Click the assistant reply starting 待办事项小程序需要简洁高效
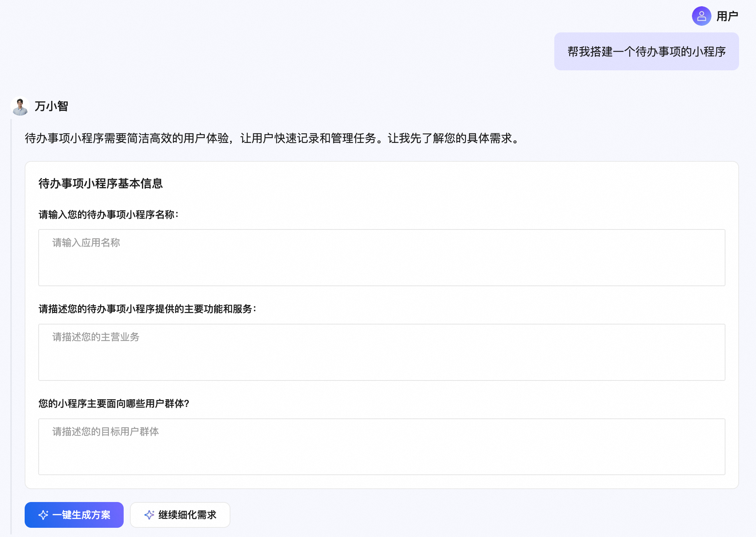The height and width of the screenshot is (537, 756). click(272, 138)
